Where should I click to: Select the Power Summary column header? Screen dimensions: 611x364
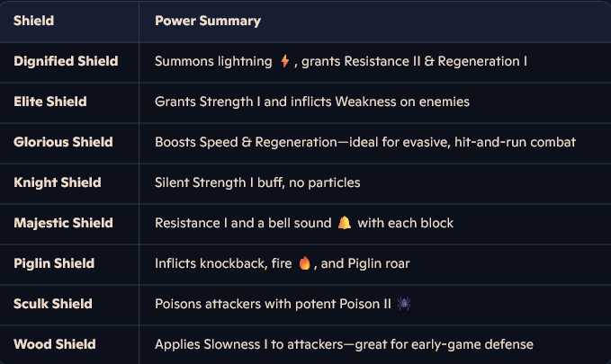(208, 21)
